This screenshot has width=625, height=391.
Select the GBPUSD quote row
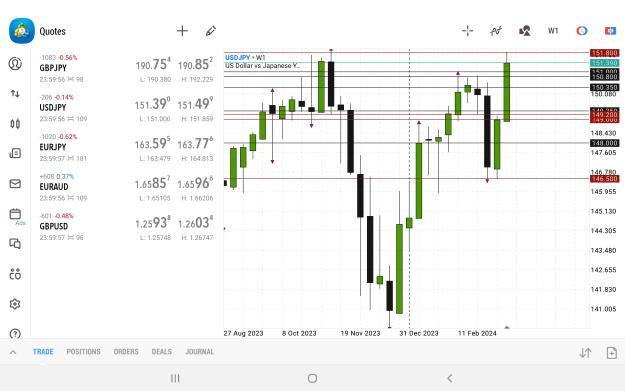[x=126, y=226]
